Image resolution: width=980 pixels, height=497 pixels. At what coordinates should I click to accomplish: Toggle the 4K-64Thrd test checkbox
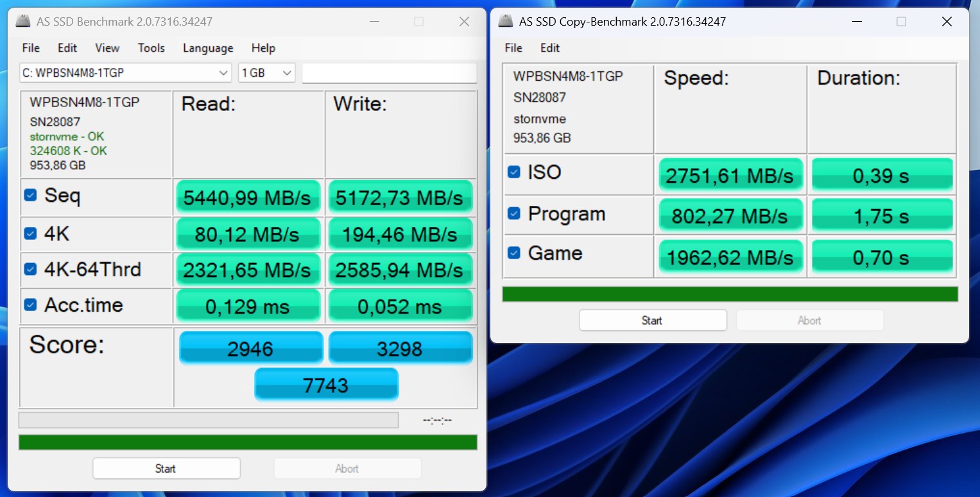click(x=30, y=269)
